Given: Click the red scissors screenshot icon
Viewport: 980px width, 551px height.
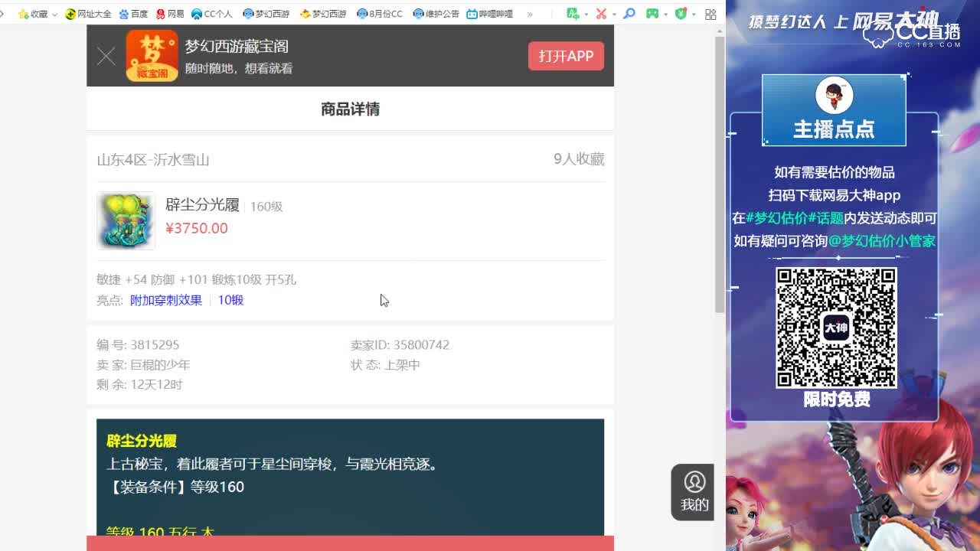Looking at the screenshot, I should pos(602,14).
